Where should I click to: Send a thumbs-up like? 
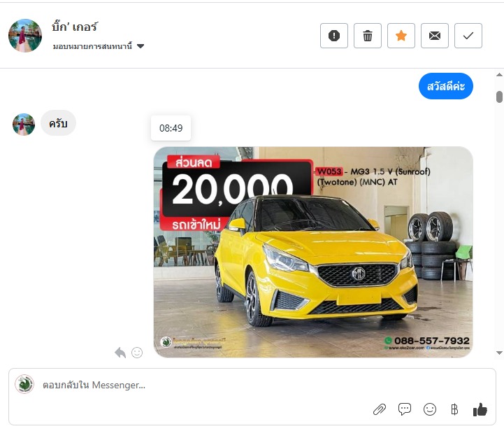[x=480, y=410]
